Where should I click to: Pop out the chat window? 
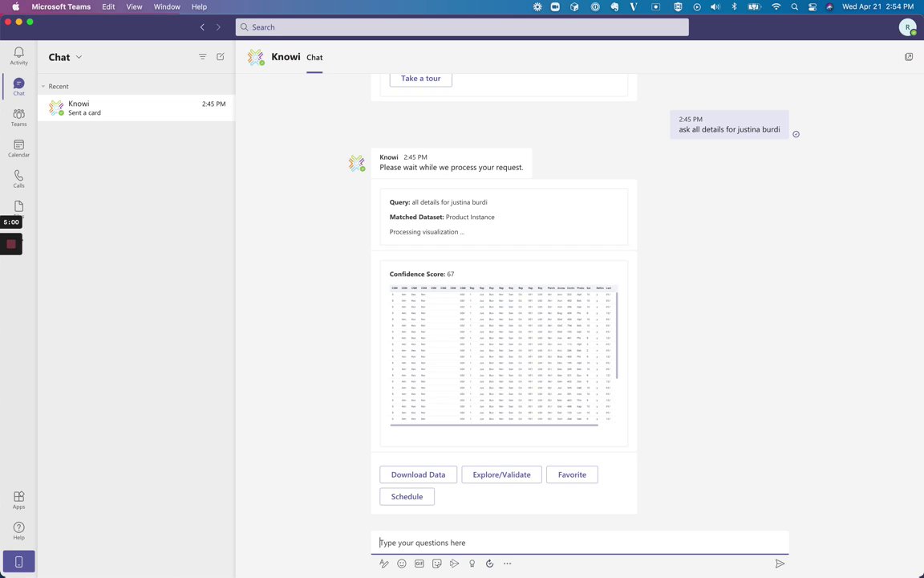(909, 57)
